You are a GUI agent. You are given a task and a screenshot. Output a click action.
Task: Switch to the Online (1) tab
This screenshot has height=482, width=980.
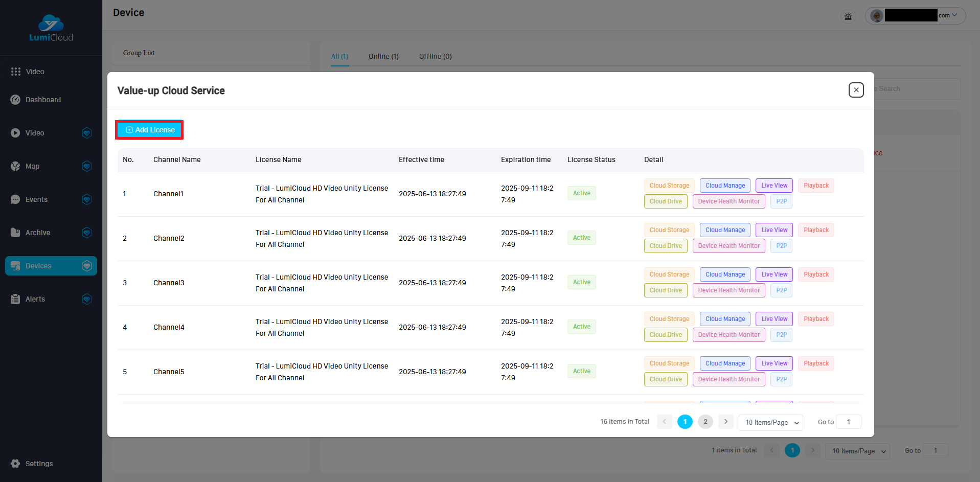coord(383,56)
